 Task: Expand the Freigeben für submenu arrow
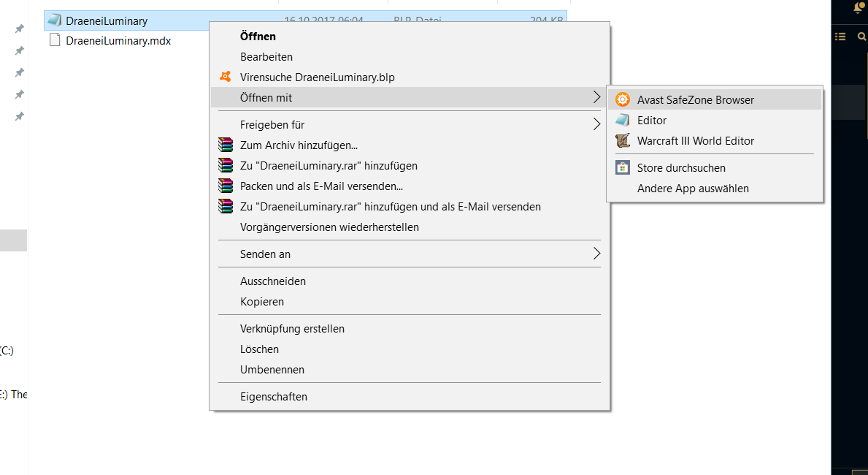point(596,125)
